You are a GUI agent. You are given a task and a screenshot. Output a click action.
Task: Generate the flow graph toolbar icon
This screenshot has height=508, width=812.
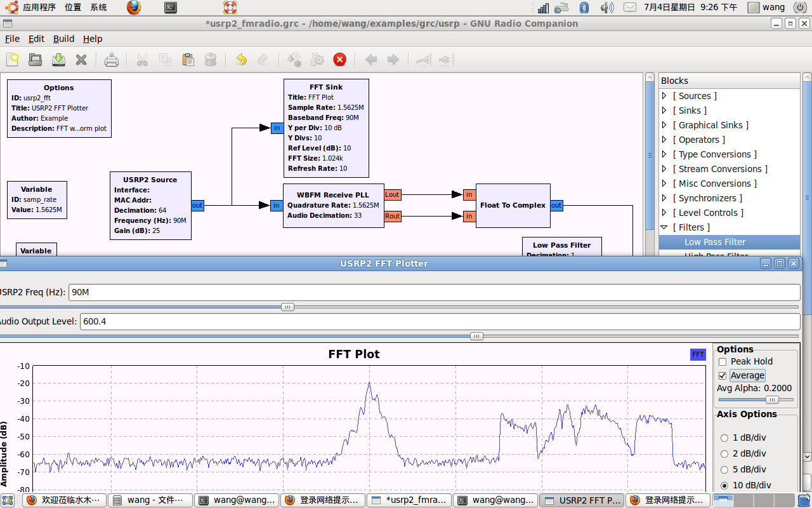tap(294, 60)
